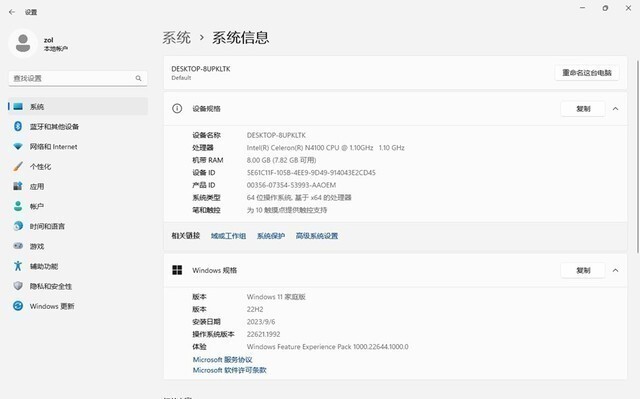Open 网络和 Internet settings
The height and width of the screenshot is (399, 640).
click(x=78, y=146)
